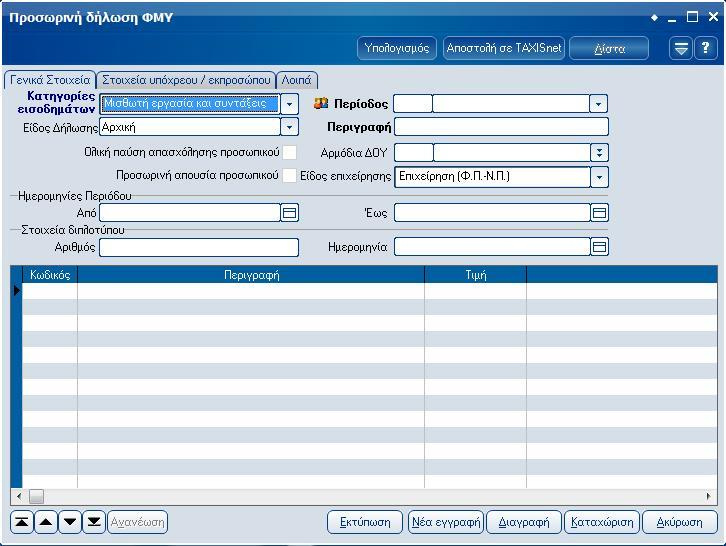Switch to Στοιχεία υπόχρεου / εκπροσώπου tab
The image size is (726, 546).
tap(186, 80)
